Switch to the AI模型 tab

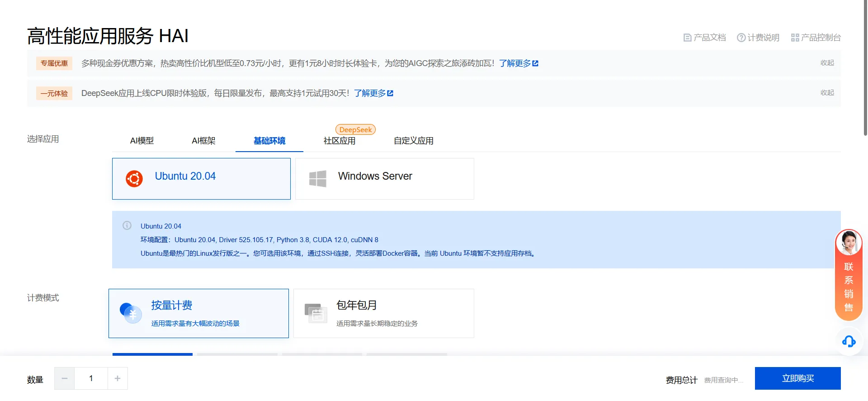click(142, 141)
